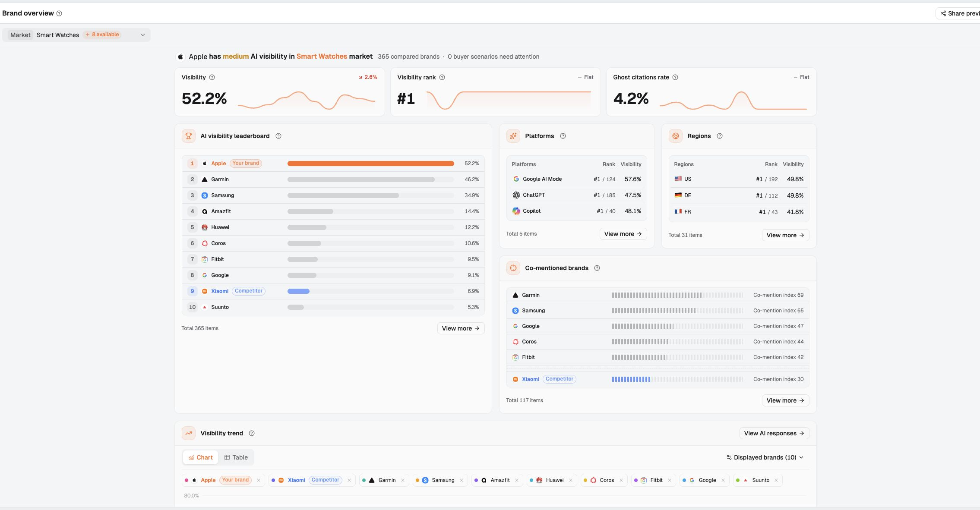
Task: Click the Your brand badge in leaderboard
Action: pos(246,164)
